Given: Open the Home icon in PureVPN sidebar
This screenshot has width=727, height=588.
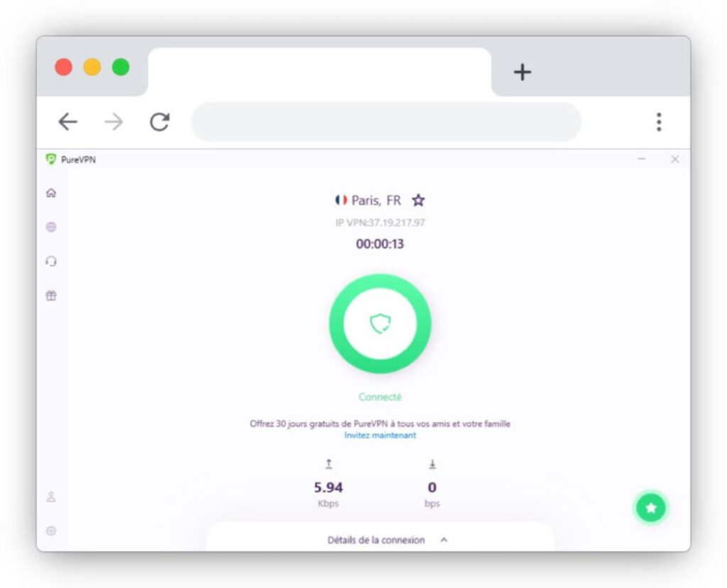Looking at the screenshot, I should click(x=51, y=193).
